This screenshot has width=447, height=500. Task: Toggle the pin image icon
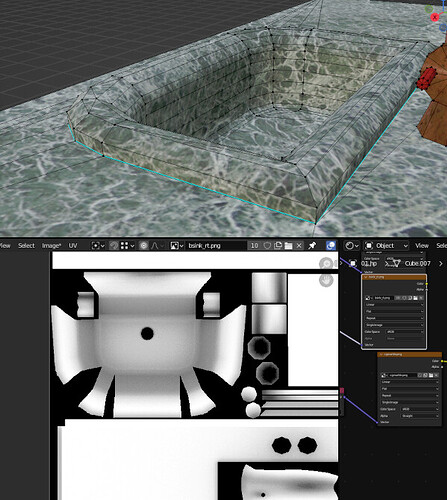[312, 246]
